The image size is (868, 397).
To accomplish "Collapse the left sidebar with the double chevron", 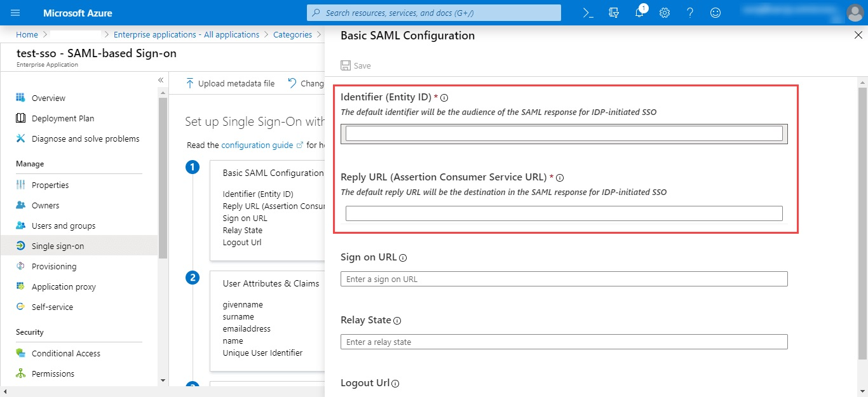I will pyautogui.click(x=161, y=80).
